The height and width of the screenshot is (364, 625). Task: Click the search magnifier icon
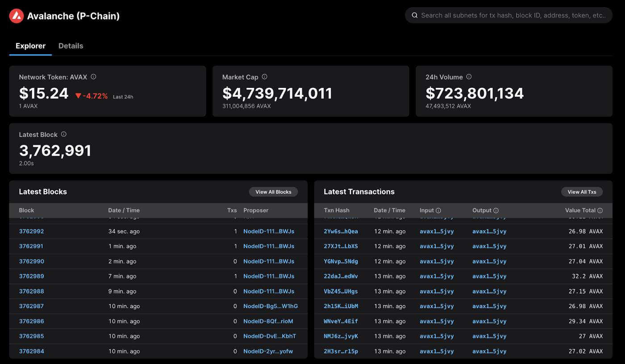[x=414, y=15]
